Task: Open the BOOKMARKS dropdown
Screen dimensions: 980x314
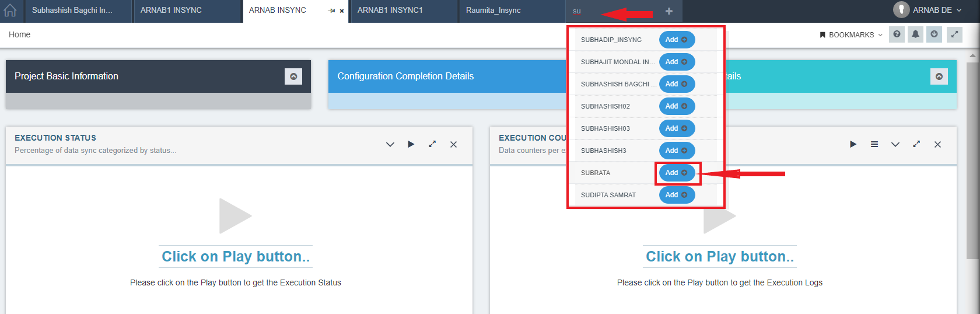Action: pyautogui.click(x=851, y=35)
